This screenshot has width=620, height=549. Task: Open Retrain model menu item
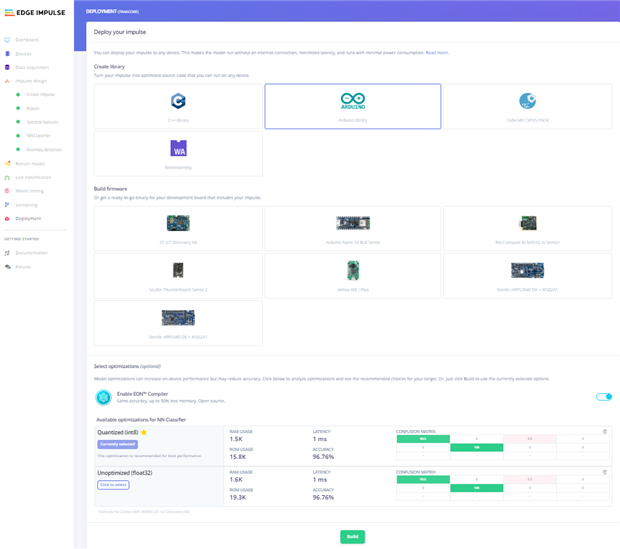[x=30, y=164]
